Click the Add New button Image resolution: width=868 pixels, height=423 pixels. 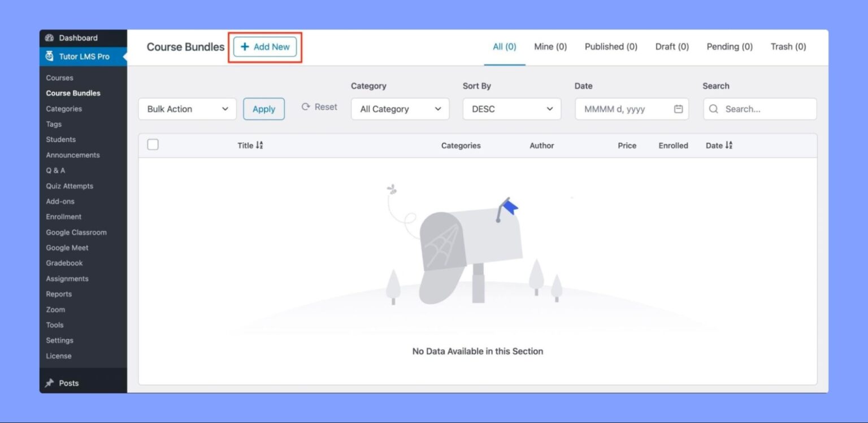[x=265, y=47]
